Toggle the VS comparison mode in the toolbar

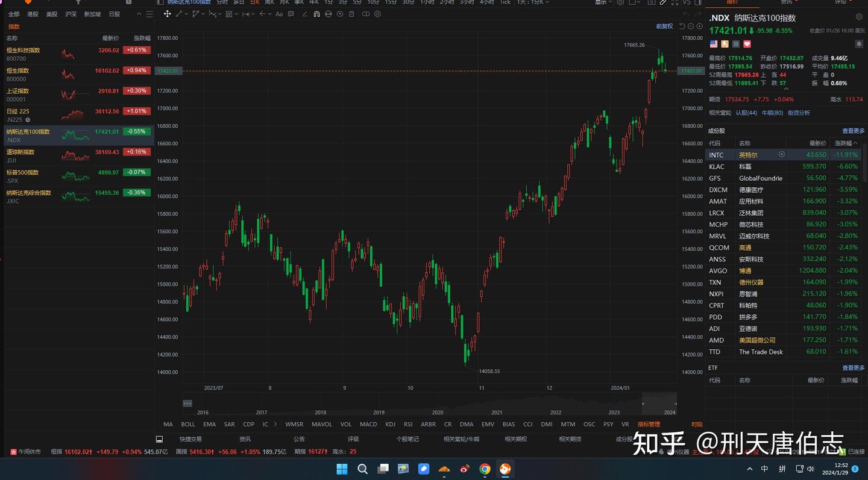tap(687, 3)
